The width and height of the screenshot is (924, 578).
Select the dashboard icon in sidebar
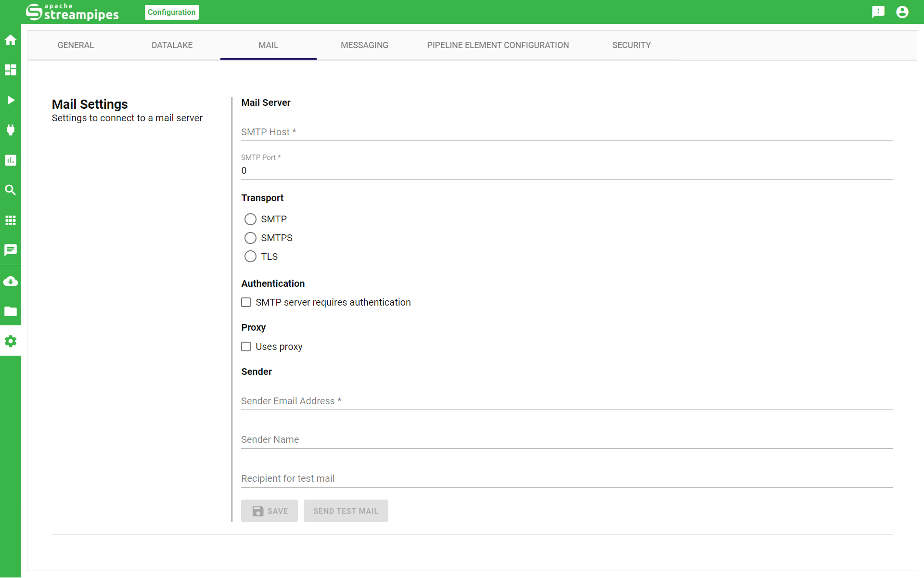coord(10,69)
